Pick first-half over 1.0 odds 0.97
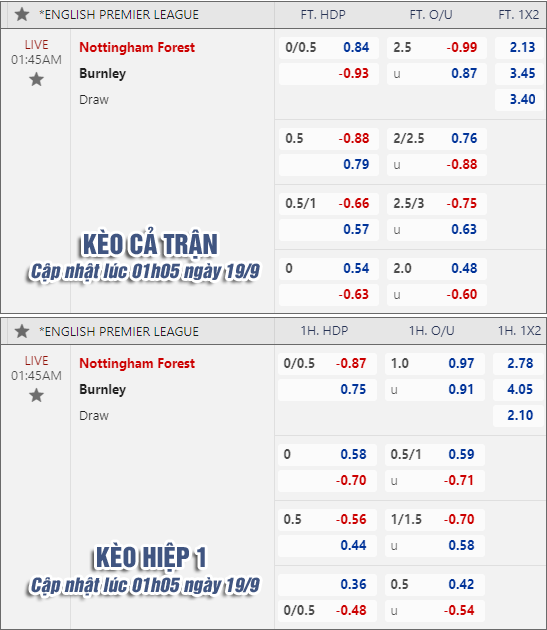 click(x=461, y=363)
